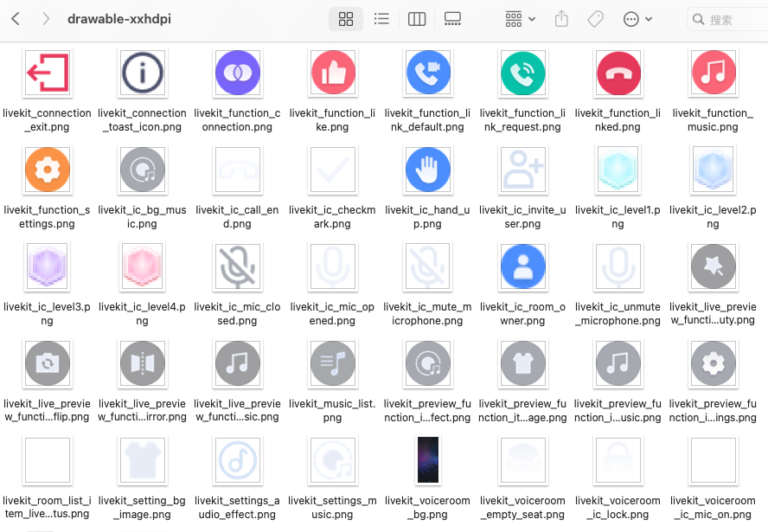Open the more actions ellipsis menu
This screenshot has width=768, height=532.
(637, 19)
